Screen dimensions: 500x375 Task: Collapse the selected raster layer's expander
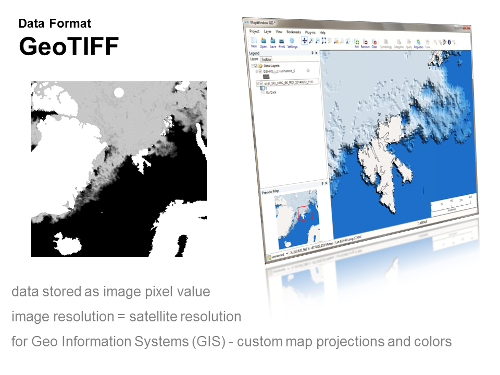[258, 83]
